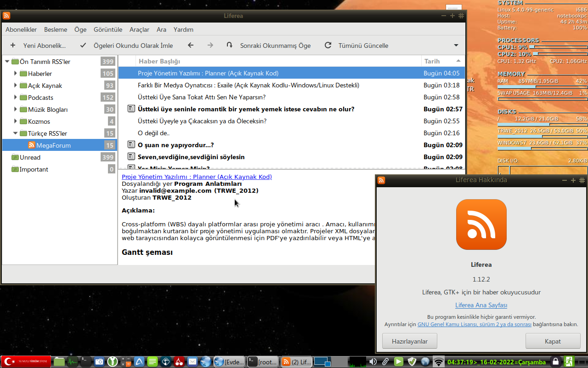The image size is (588, 368).
Task: Open the file manager from taskbar
Action: coord(59,362)
